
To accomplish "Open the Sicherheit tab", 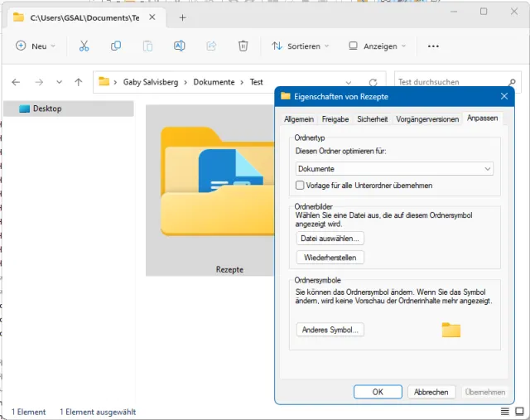I will click(x=372, y=119).
